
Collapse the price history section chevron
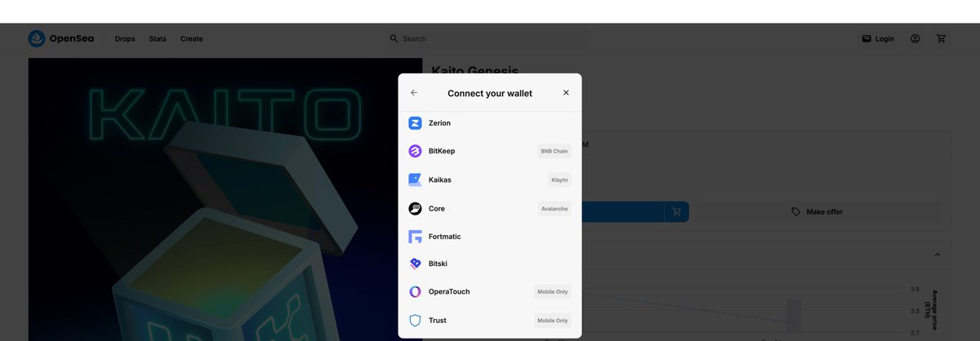(938, 255)
